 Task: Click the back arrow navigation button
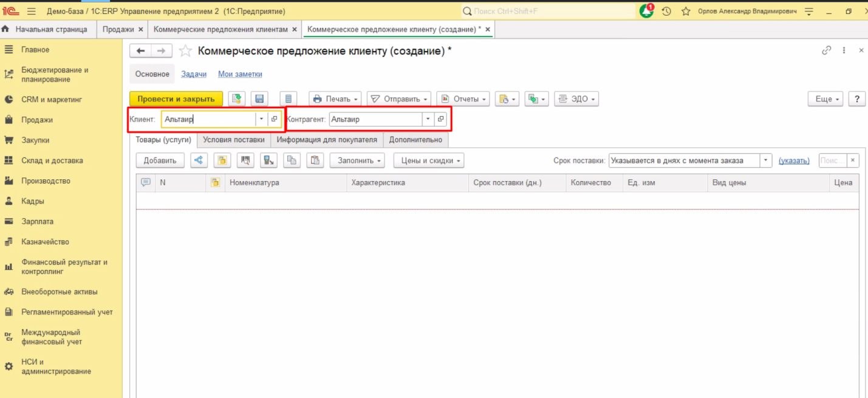[141, 51]
